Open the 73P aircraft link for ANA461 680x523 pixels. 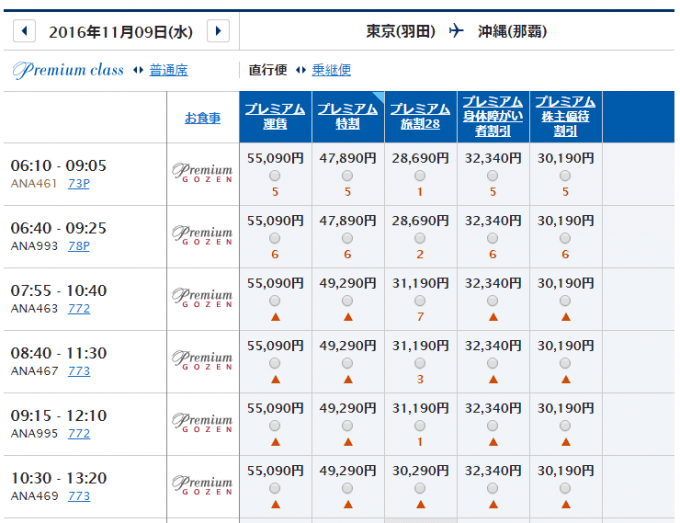coord(79,184)
